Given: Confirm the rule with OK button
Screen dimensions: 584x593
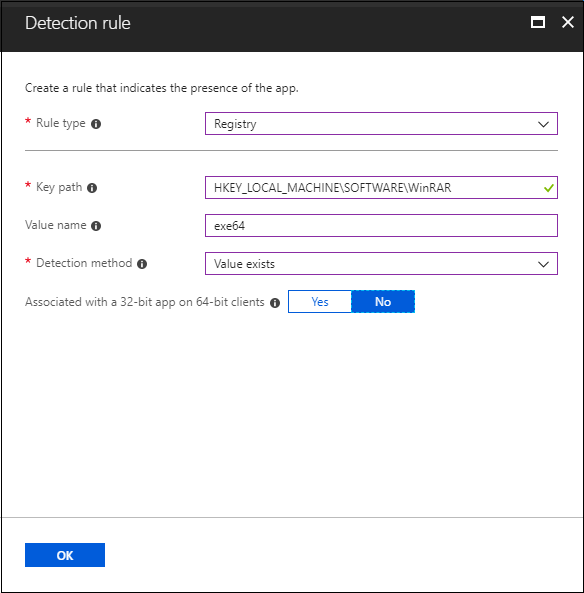Looking at the screenshot, I should [x=65, y=555].
